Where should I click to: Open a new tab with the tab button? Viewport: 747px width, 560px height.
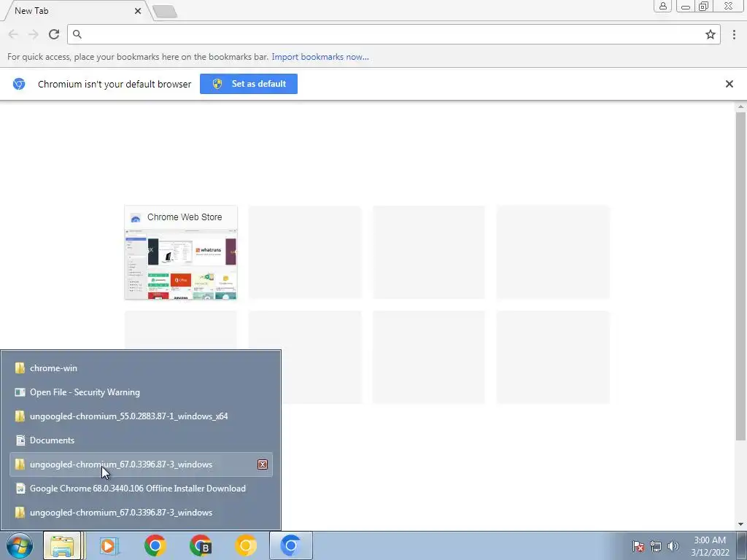[165, 12]
